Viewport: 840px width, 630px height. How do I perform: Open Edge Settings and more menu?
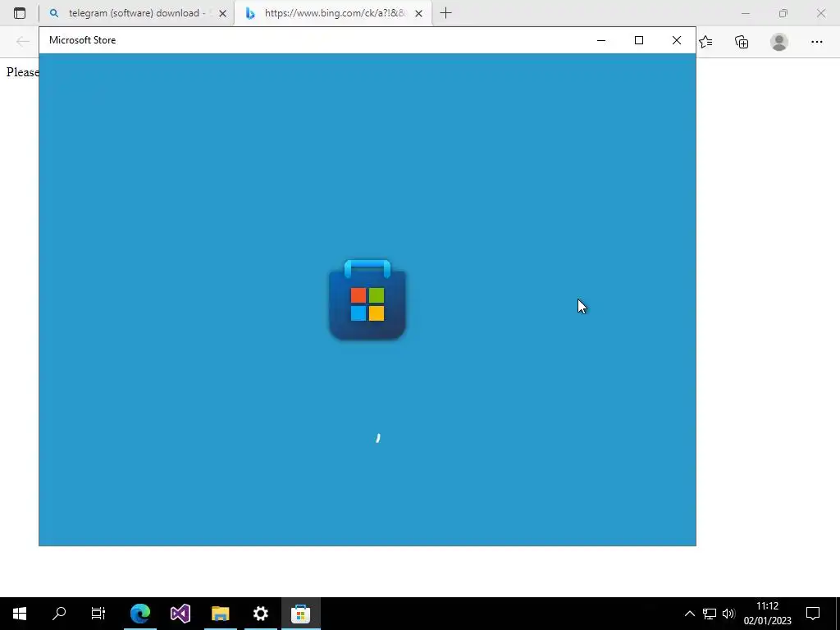(x=816, y=42)
